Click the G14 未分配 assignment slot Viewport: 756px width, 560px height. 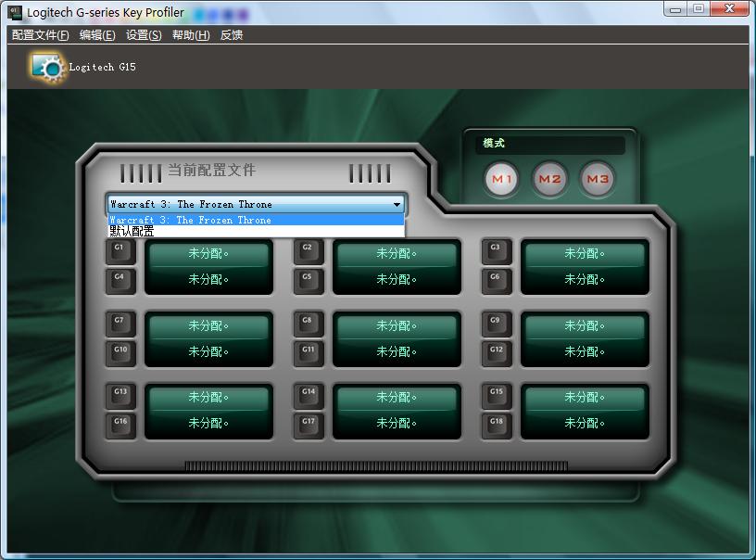(397, 398)
